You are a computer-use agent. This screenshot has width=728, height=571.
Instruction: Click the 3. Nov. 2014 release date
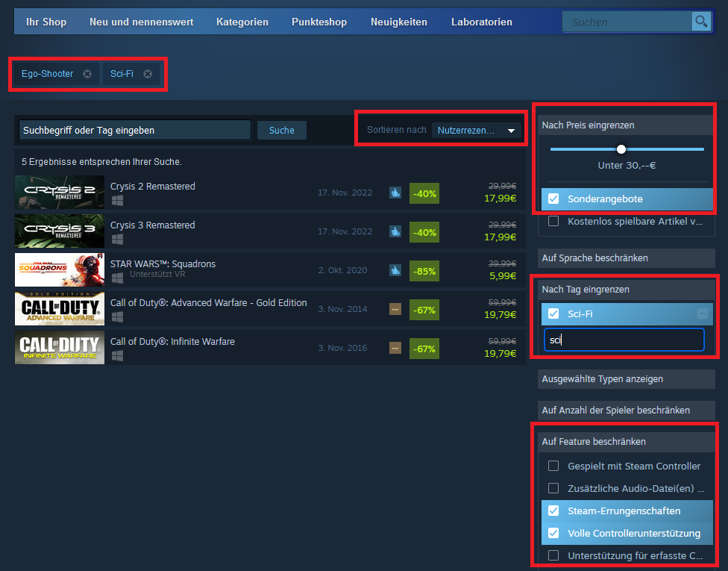(342, 309)
